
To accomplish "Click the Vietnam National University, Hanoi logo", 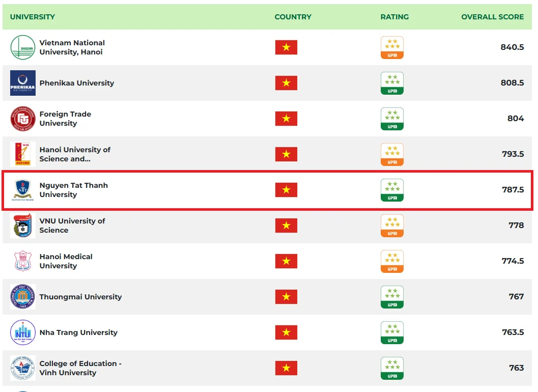I will (x=22, y=47).
